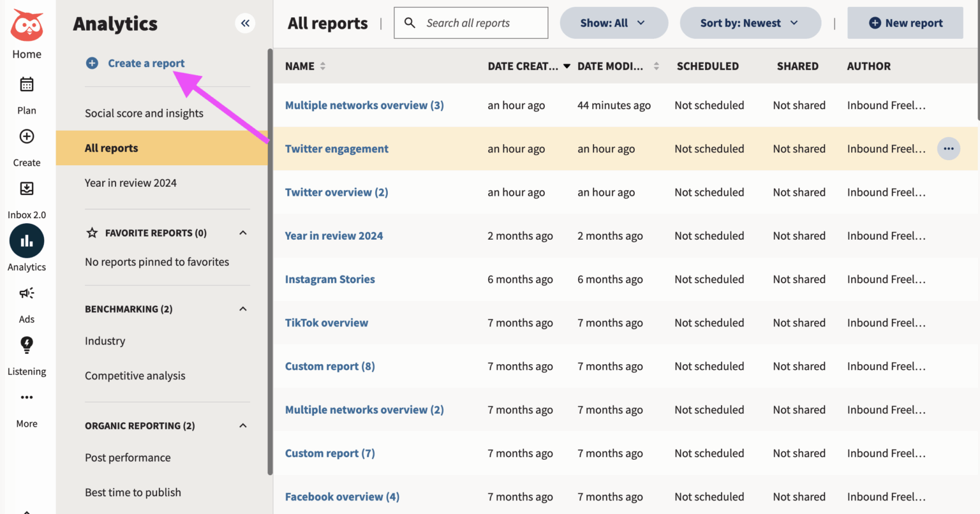Screen dimensions: 980x514
Task: Open the Plan calendar icon
Action: (x=27, y=85)
